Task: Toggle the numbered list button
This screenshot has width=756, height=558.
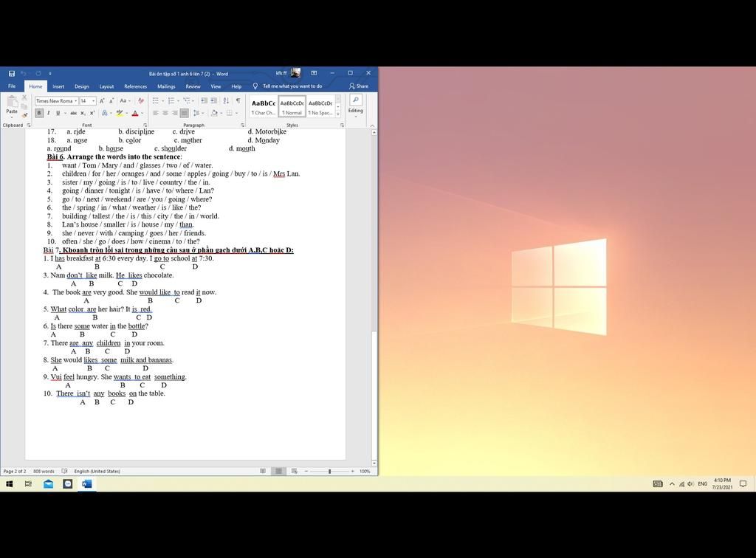Action: 171,100
